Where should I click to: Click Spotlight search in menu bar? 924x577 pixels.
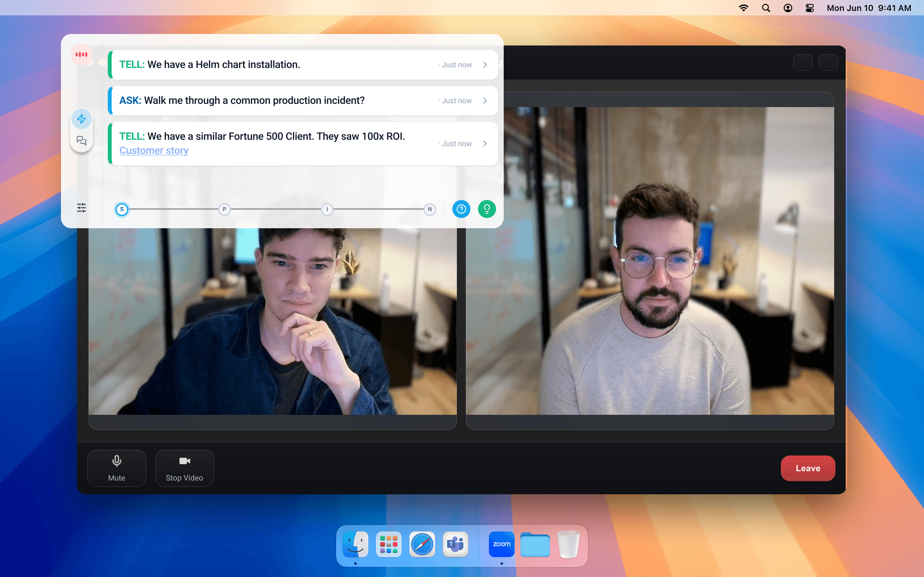[766, 8]
